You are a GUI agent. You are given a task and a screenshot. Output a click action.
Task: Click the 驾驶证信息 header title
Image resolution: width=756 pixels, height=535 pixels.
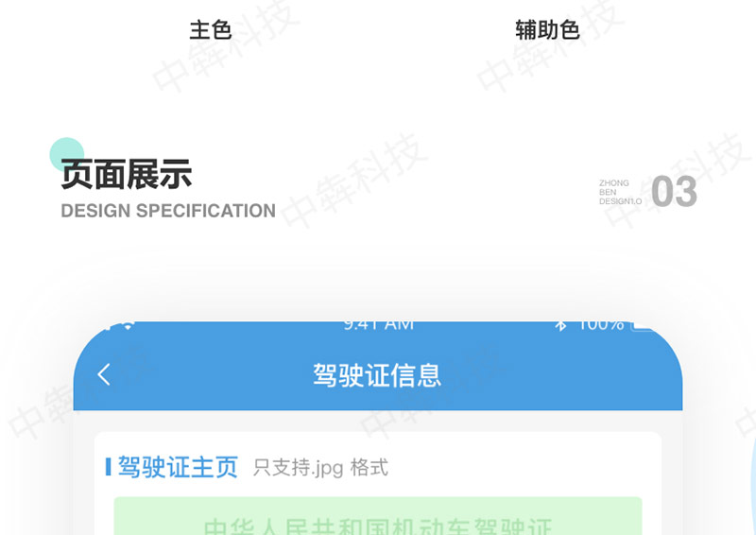click(377, 375)
